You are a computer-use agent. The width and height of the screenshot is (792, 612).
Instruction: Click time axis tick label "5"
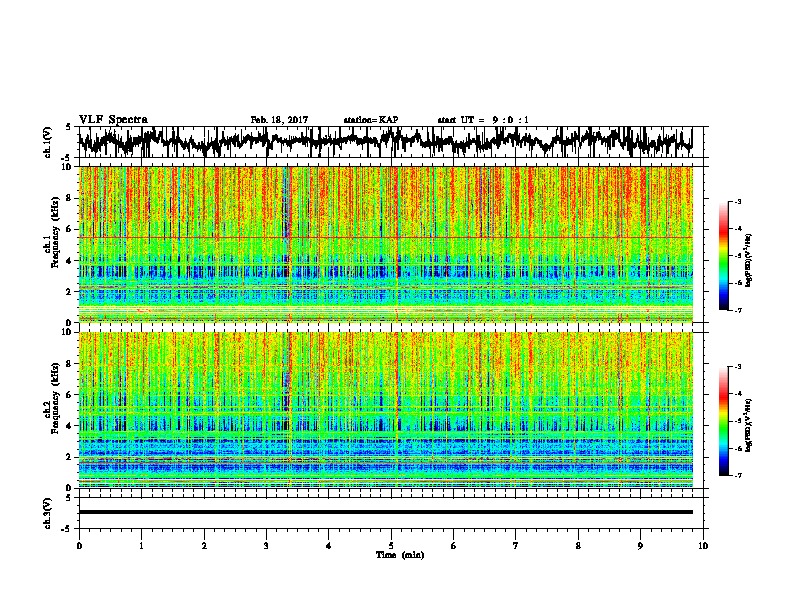391,546
